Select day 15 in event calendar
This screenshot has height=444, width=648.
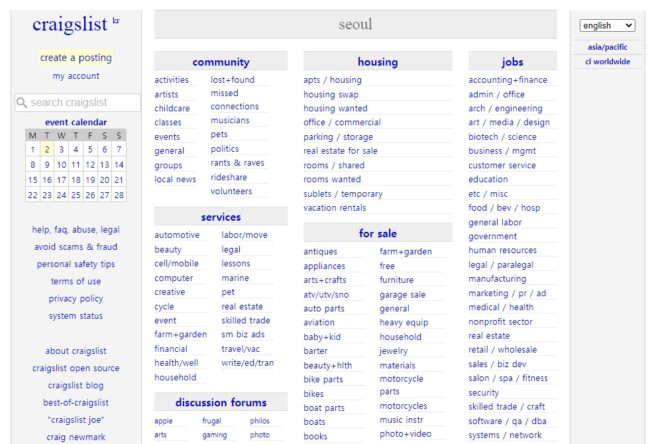point(32,180)
